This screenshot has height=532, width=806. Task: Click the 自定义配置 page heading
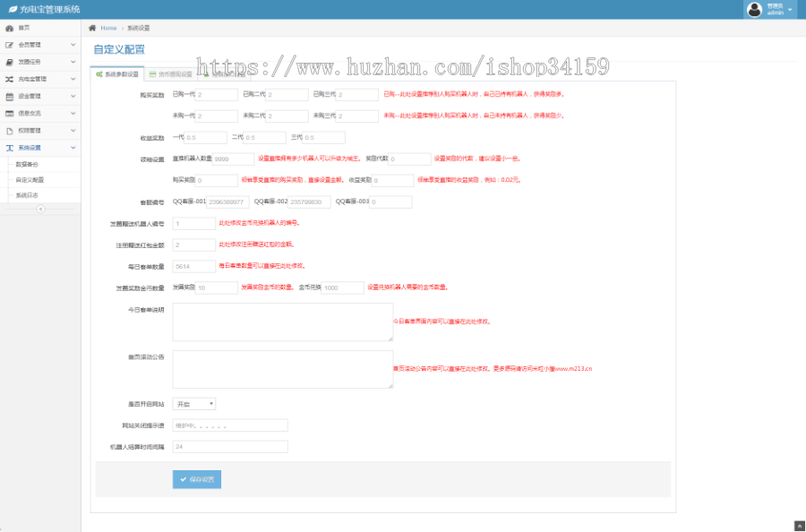point(119,50)
